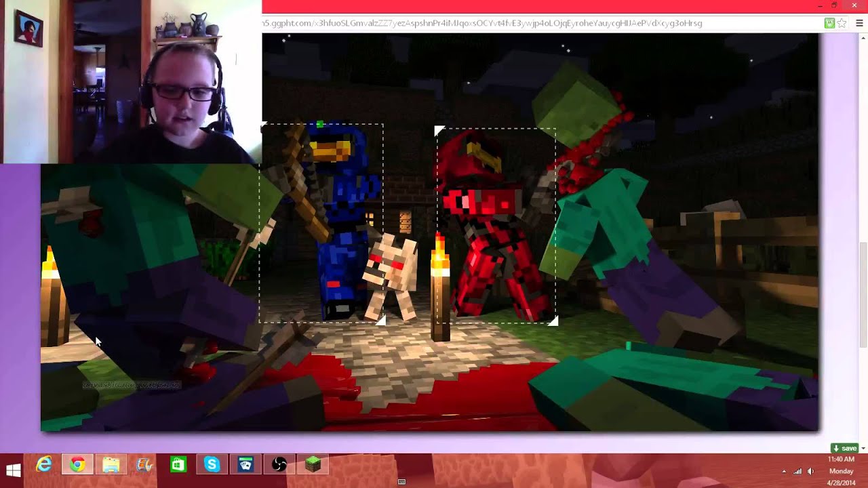Viewport: 868px width, 488px height.
Task: Toggle the bookmark star for this page
Action: pos(842,22)
